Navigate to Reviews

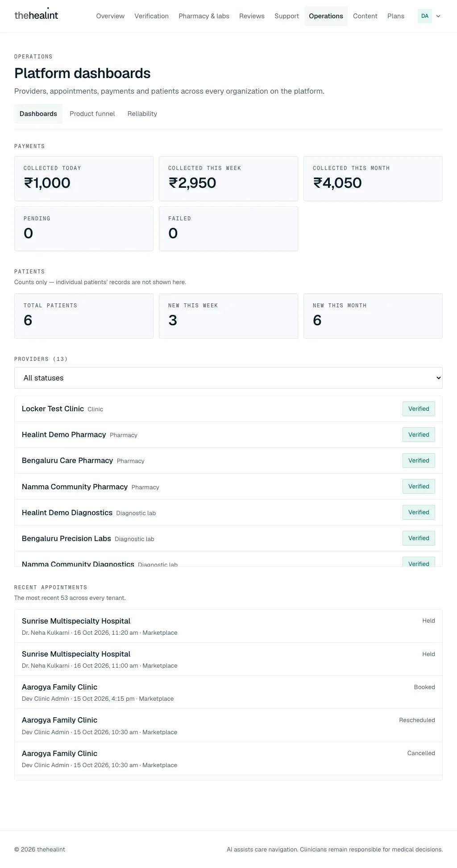[x=252, y=16]
